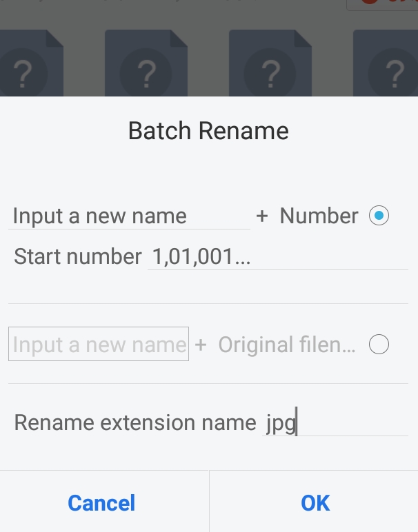Focus the top Input a new name field

[x=129, y=216]
